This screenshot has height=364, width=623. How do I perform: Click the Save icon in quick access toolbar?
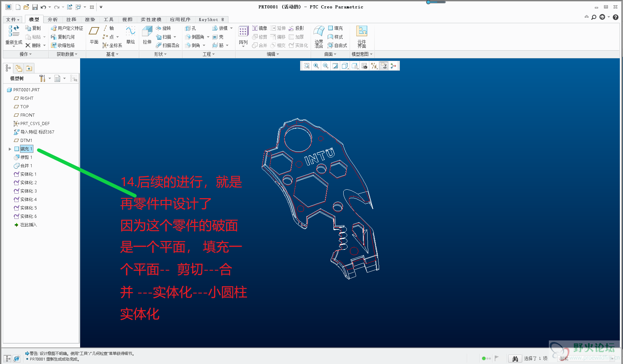pos(35,7)
